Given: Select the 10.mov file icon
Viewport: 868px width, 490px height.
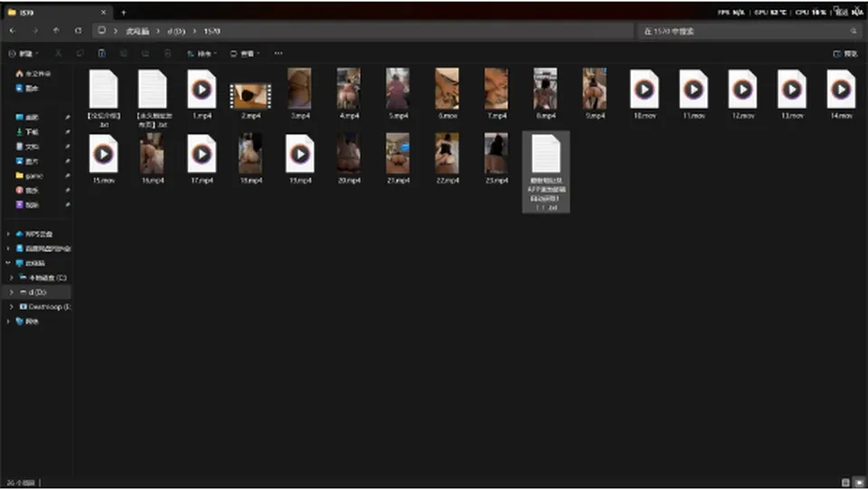Looking at the screenshot, I should (645, 90).
